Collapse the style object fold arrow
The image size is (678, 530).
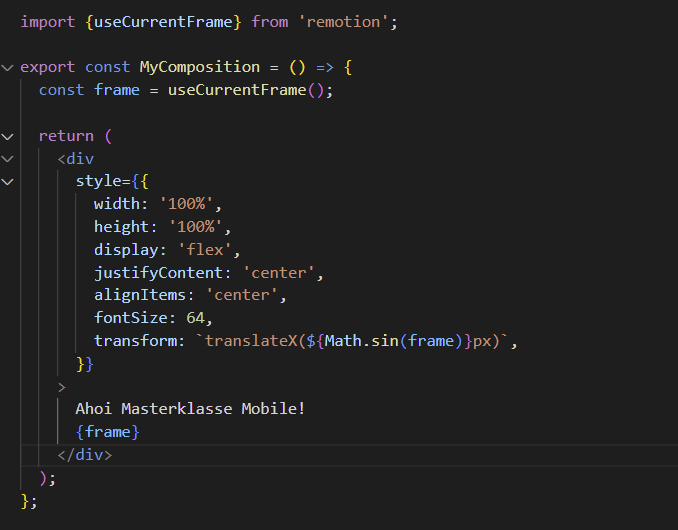pyautogui.click(x=7, y=182)
